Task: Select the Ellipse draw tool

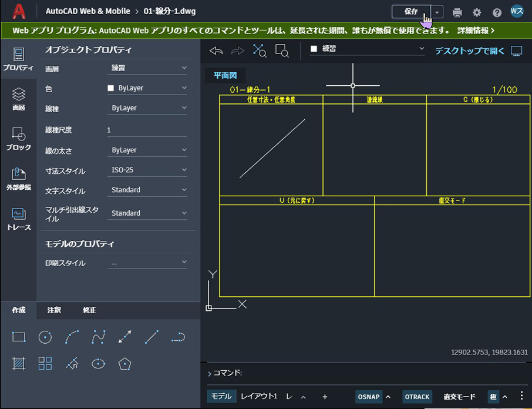Action: (99, 364)
